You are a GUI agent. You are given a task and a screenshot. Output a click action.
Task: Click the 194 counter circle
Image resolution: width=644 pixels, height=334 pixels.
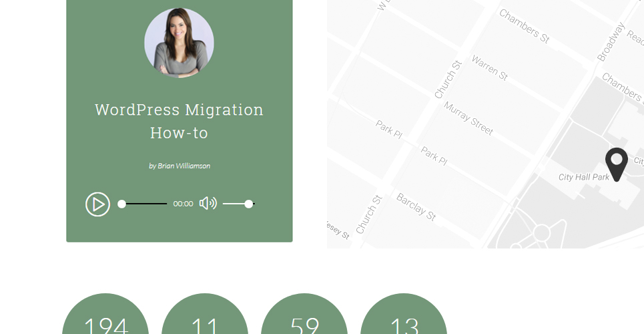[x=105, y=314]
